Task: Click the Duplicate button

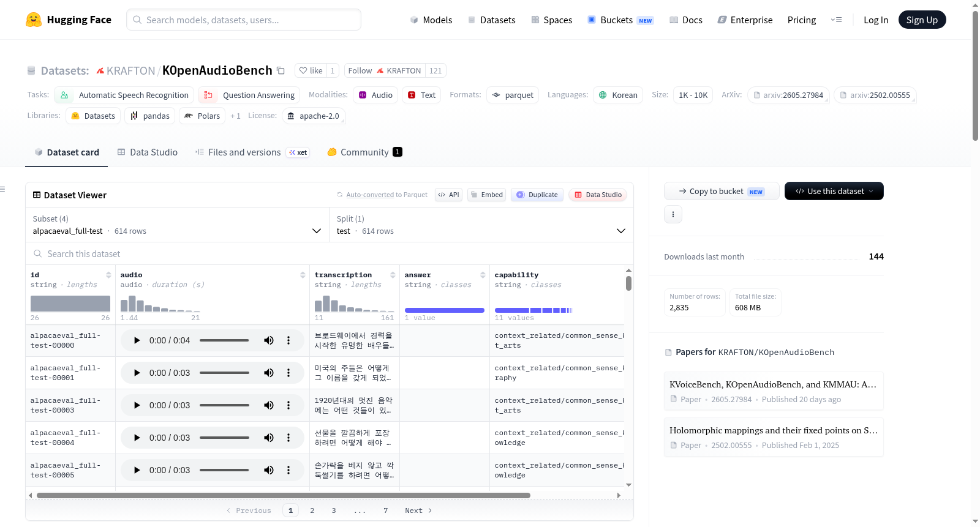Action: [x=537, y=195]
